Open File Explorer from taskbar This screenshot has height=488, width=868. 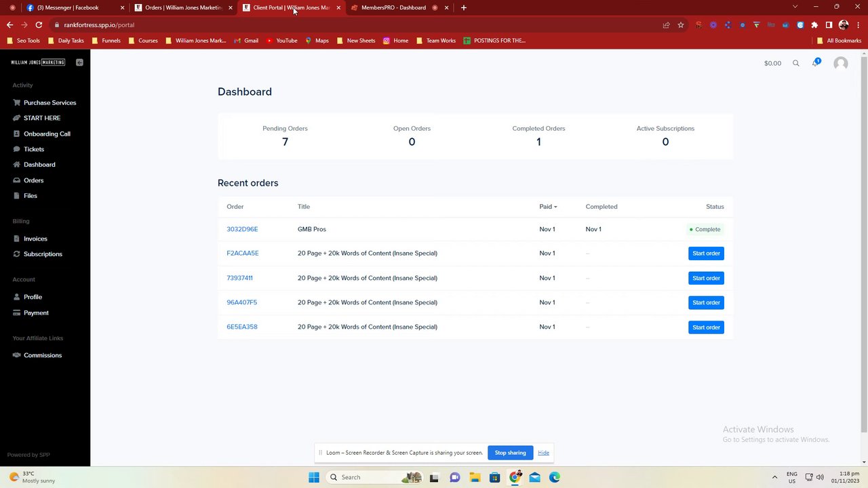pos(475,477)
